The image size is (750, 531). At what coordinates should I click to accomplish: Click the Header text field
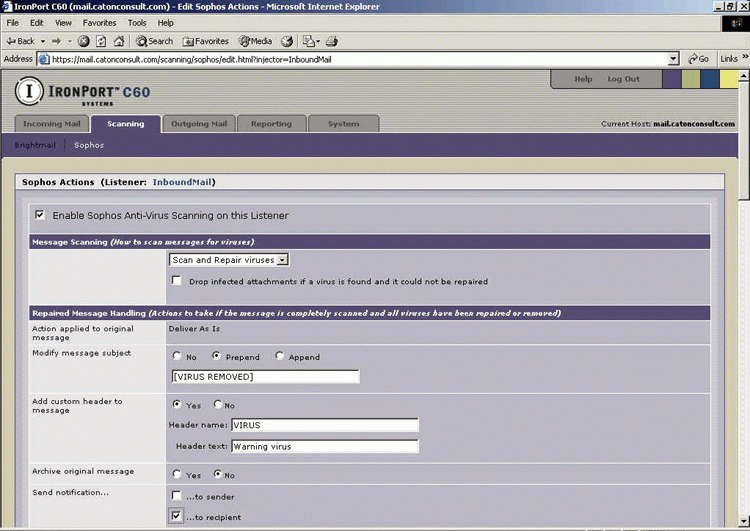325,446
